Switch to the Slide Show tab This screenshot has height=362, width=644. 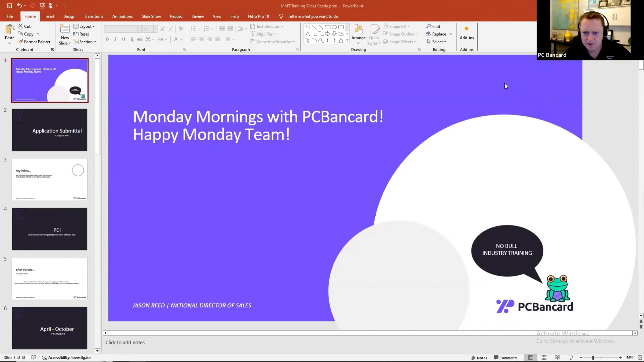tap(151, 16)
